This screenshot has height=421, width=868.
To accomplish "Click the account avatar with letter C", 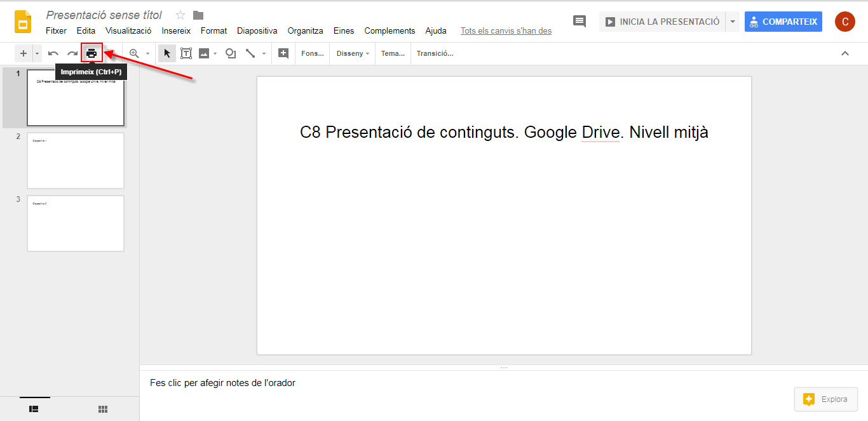I will [x=845, y=22].
